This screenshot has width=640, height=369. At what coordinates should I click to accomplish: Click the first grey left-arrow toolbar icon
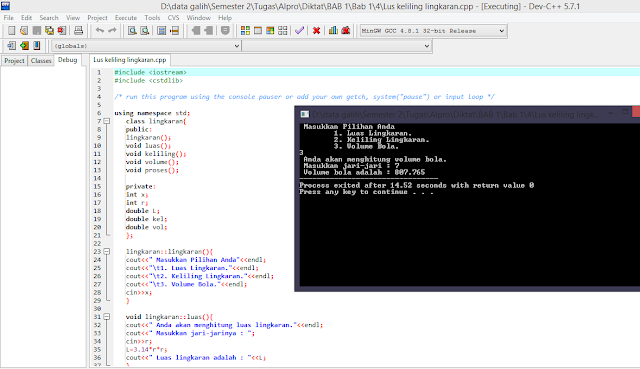point(196,31)
